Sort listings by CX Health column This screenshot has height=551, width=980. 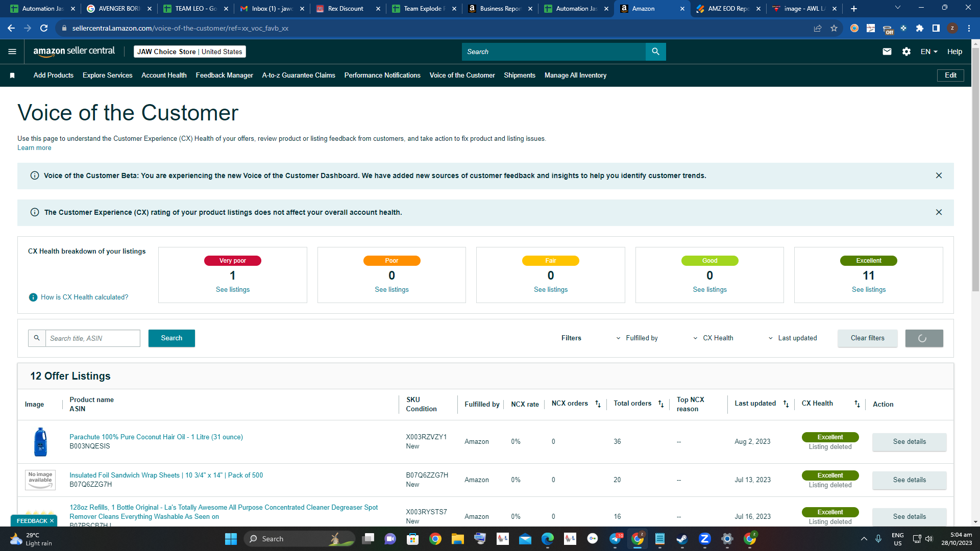click(857, 404)
